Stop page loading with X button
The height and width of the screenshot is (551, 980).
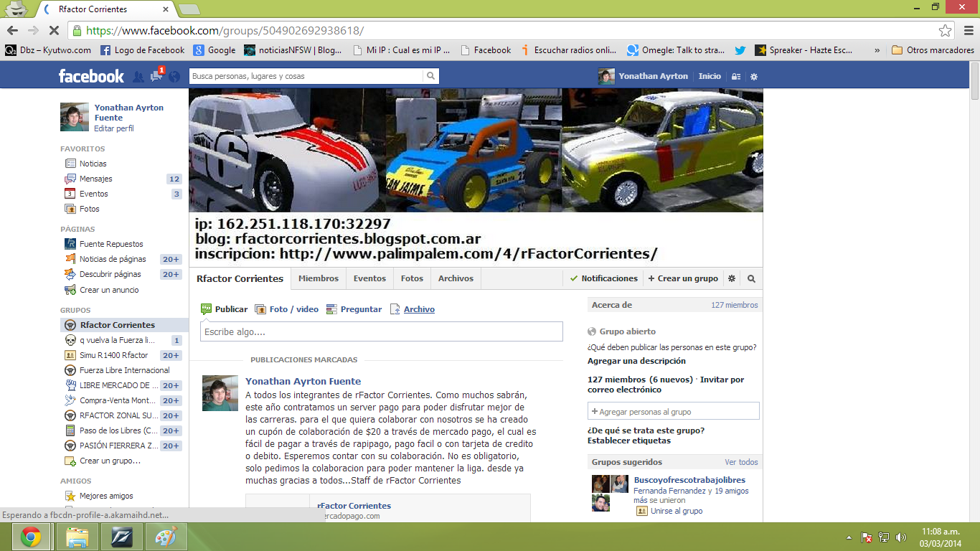[54, 30]
